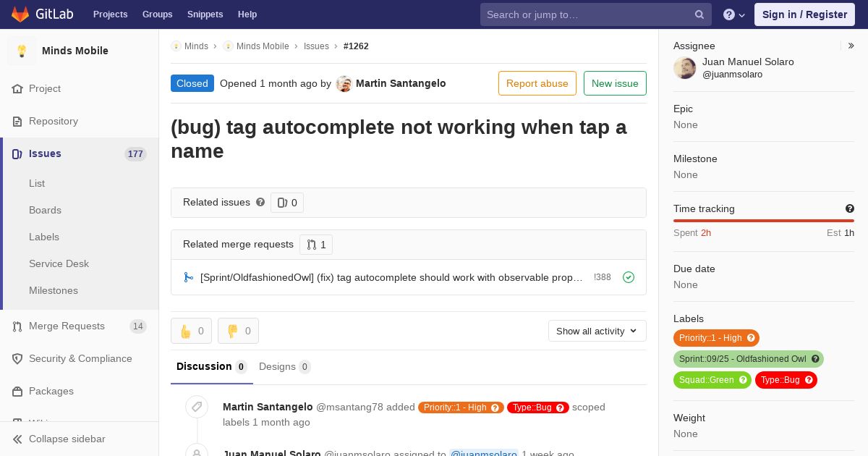Click related merge requests count badge
Image resolution: width=868 pixels, height=456 pixels.
316,245
